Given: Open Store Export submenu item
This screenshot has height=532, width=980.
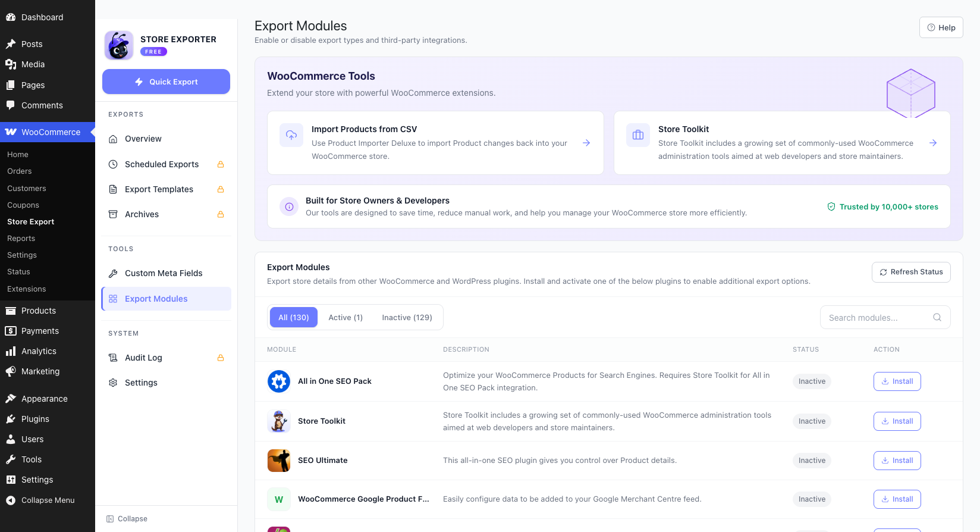Looking at the screenshot, I should 30,221.
